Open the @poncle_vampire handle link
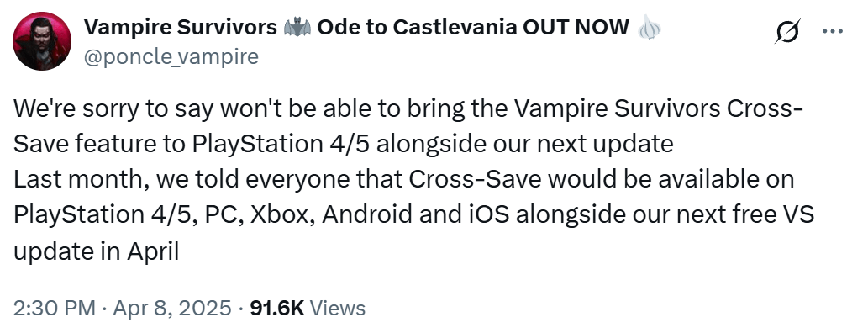Image resolution: width=868 pixels, height=333 pixels. click(x=171, y=56)
